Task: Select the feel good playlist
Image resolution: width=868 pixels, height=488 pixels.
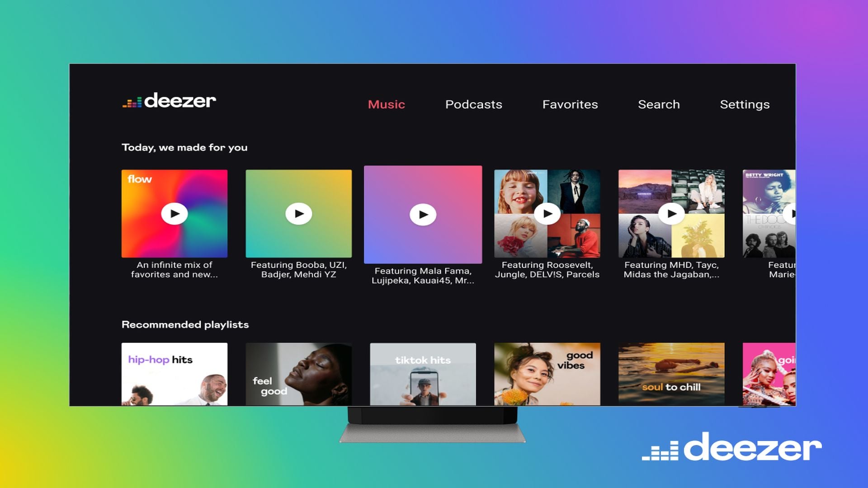Action: (298, 374)
